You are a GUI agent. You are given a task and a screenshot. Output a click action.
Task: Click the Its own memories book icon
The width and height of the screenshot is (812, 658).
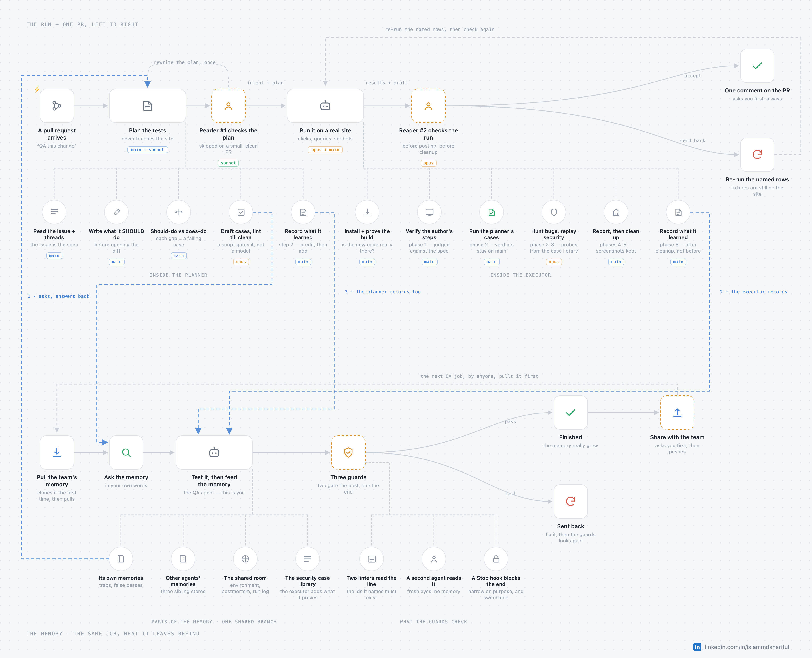[x=121, y=559]
